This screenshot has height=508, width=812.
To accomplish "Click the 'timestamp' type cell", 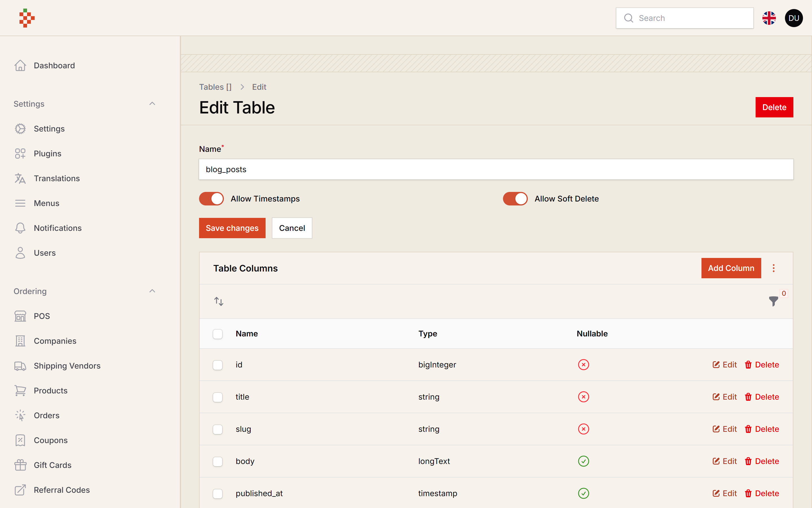I will pos(438,494).
